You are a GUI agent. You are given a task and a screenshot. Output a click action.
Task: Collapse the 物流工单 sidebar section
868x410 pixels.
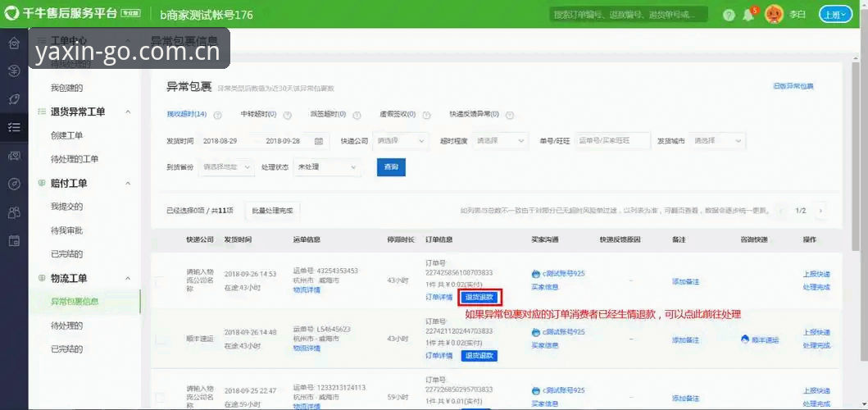[128, 278]
